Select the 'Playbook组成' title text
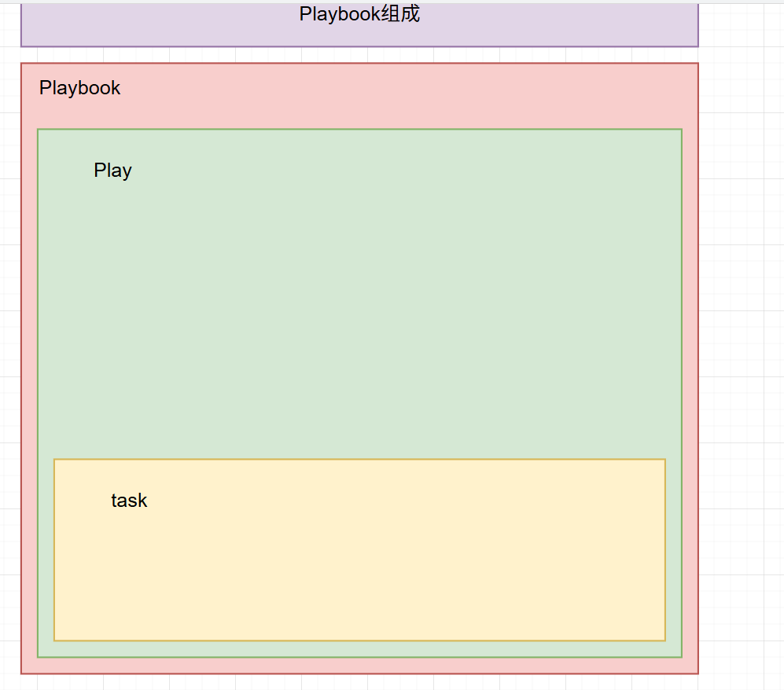784x690 pixels. 359,14
